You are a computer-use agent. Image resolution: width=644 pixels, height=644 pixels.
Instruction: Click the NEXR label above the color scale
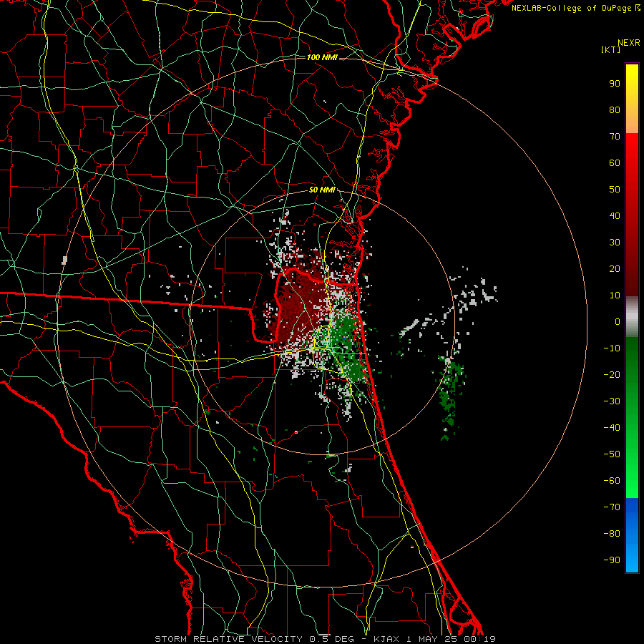click(628, 43)
